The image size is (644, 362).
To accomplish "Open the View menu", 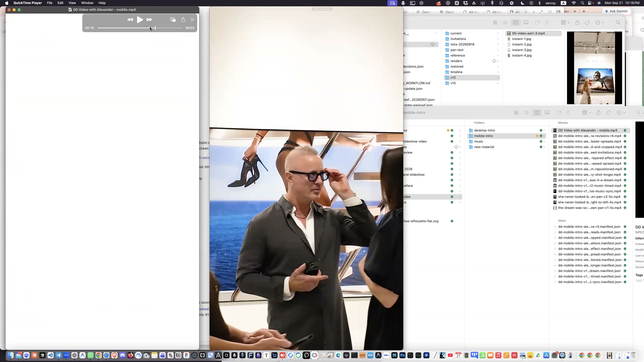I will (x=72, y=3).
